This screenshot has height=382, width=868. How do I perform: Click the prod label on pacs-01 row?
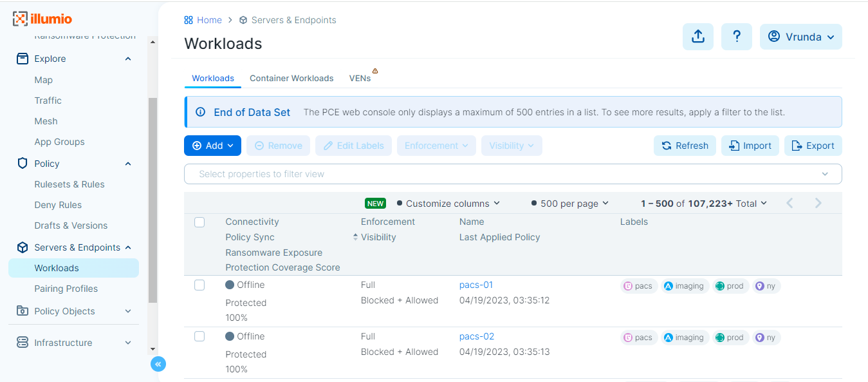[x=730, y=286]
